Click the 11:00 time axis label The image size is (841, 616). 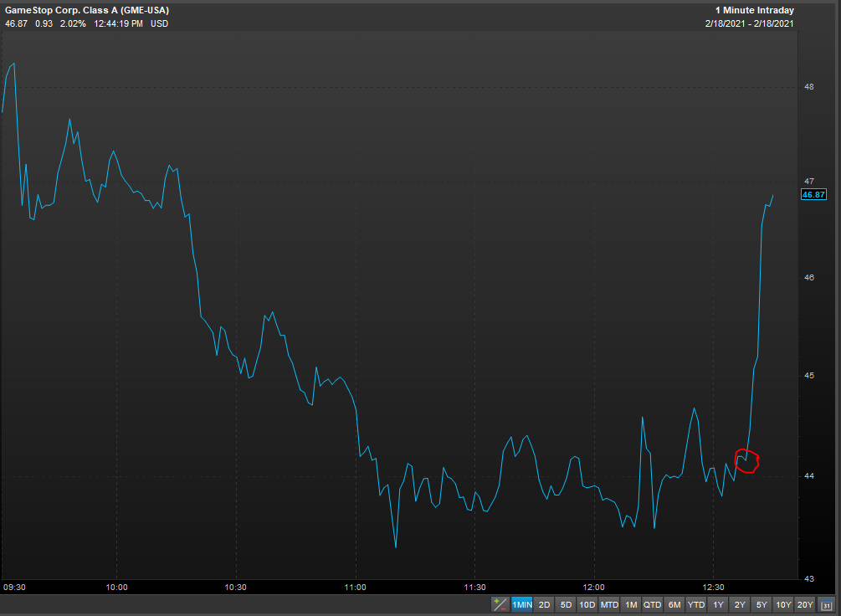tap(355, 587)
